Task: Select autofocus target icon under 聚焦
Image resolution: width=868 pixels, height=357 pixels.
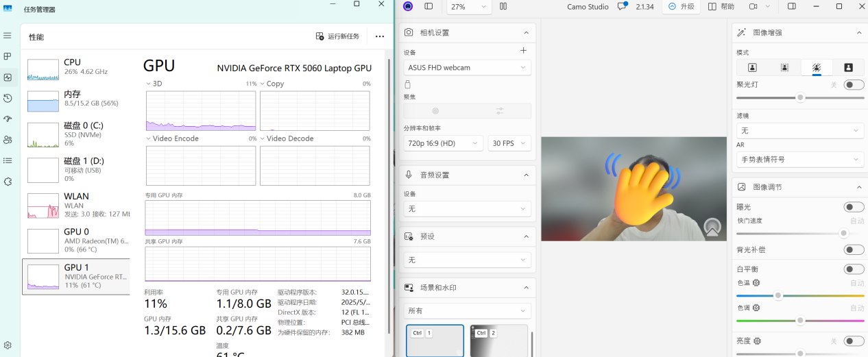Action: 435,111
